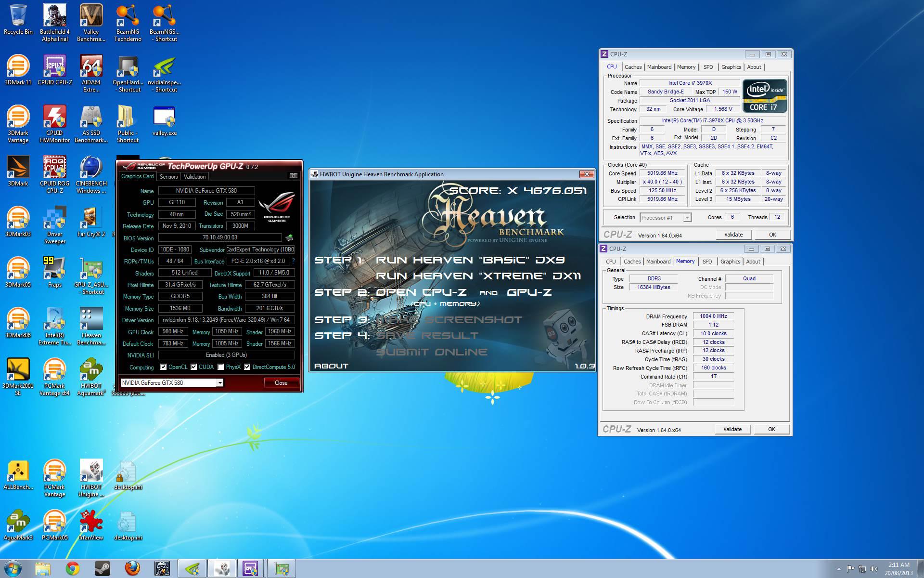The image size is (924, 578).
Task: Open 3DMark Vantage desktop icon
Action: click(18, 124)
